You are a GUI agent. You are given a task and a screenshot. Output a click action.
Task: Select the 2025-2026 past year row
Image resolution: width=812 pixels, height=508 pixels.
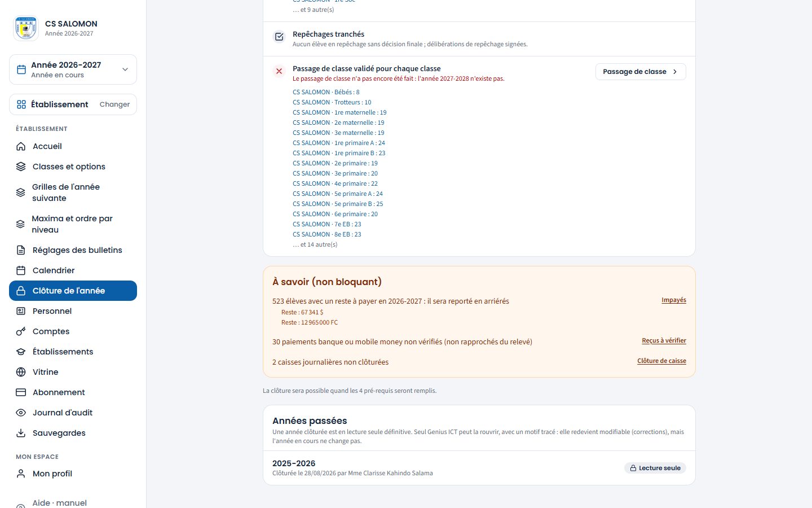[479, 468]
